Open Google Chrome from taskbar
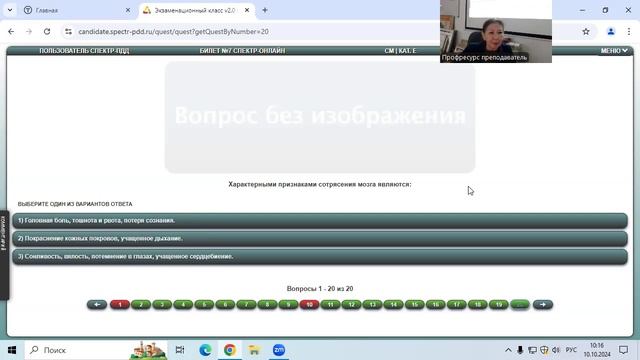The width and height of the screenshot is (640, 360). pyautogui.click(x=230, y=350)
